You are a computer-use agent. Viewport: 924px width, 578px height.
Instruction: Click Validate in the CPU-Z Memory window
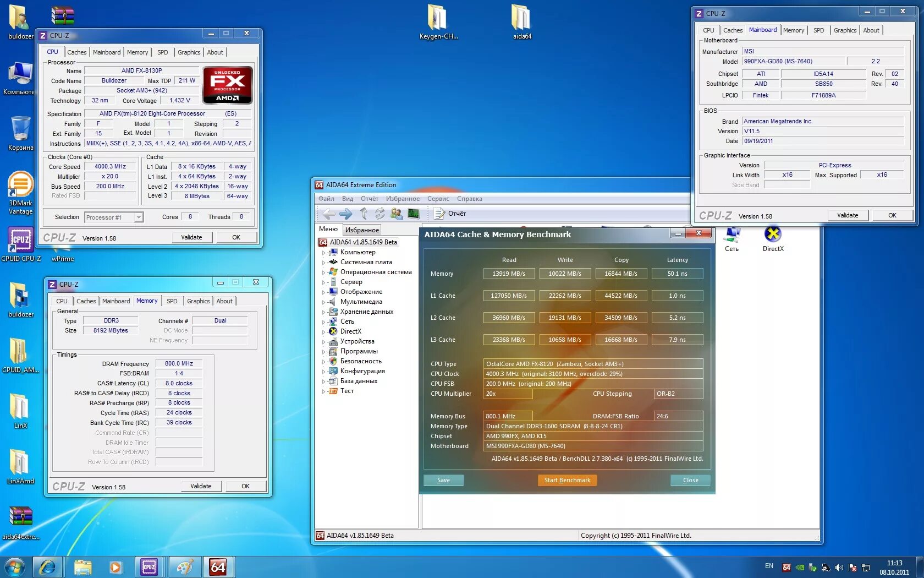coord(201,486)
